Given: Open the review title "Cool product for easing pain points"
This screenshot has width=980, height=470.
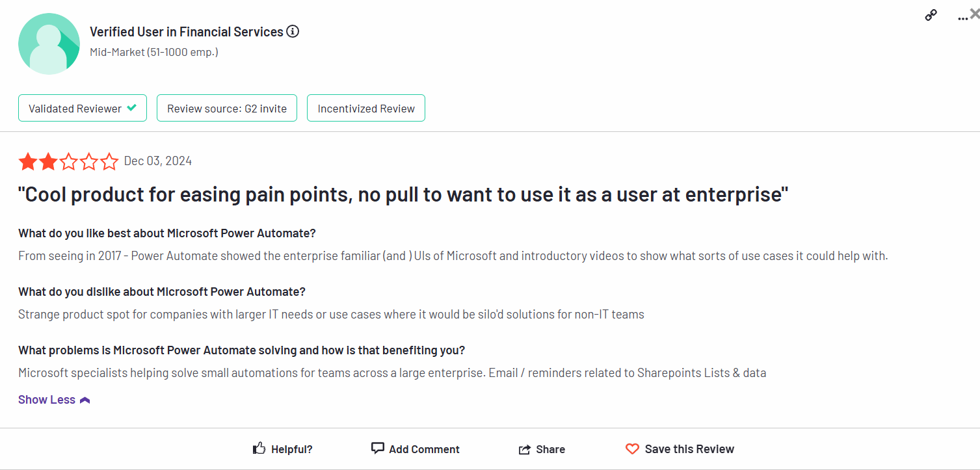Looking at the screenshot, I should pyautogui.click(x=403, y=195).
